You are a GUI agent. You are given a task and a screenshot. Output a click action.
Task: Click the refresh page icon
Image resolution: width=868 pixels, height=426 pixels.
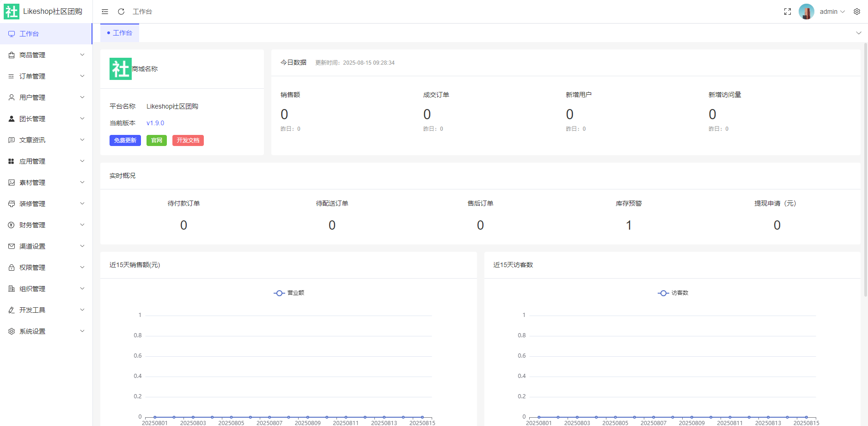click(121, 12)
